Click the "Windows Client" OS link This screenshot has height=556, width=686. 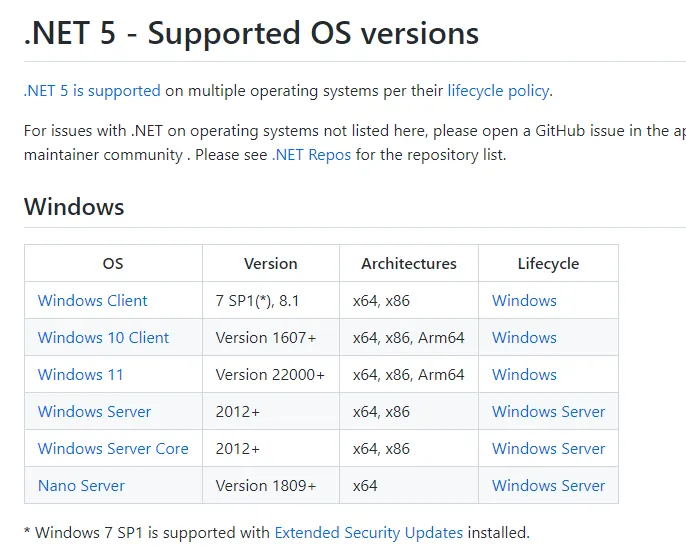coord(92,301)
